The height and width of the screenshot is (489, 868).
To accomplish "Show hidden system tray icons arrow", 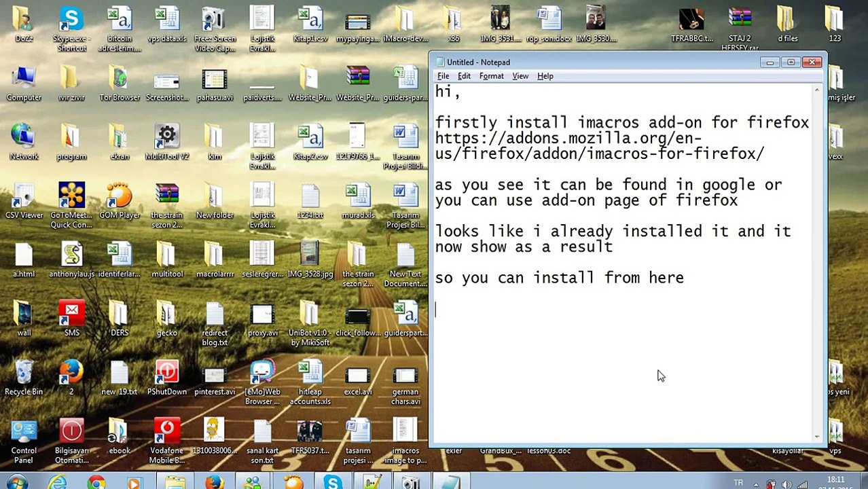I will tap(755, 484).
